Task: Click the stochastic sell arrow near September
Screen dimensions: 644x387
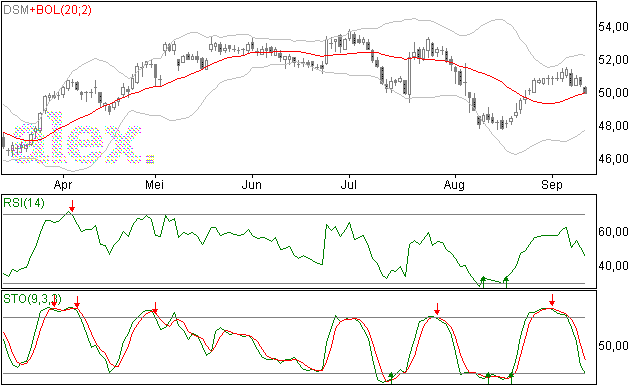Action: tap(552, 300)
